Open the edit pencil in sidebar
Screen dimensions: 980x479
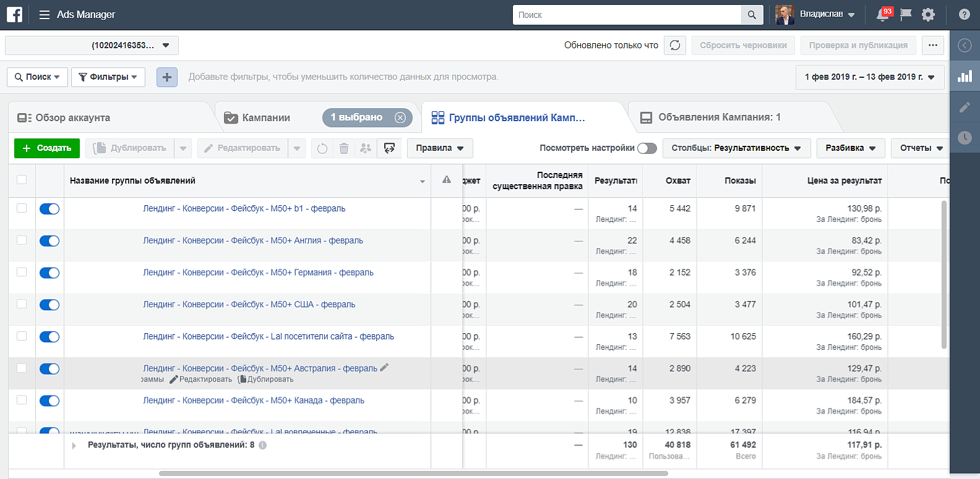pyautogui.click(x=965, y=107)
